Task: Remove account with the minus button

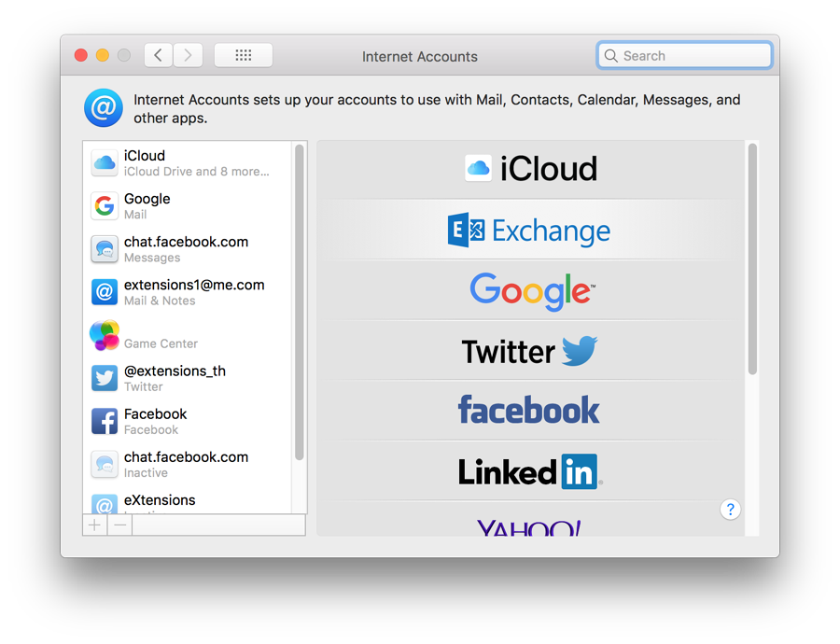Action: 120,525
